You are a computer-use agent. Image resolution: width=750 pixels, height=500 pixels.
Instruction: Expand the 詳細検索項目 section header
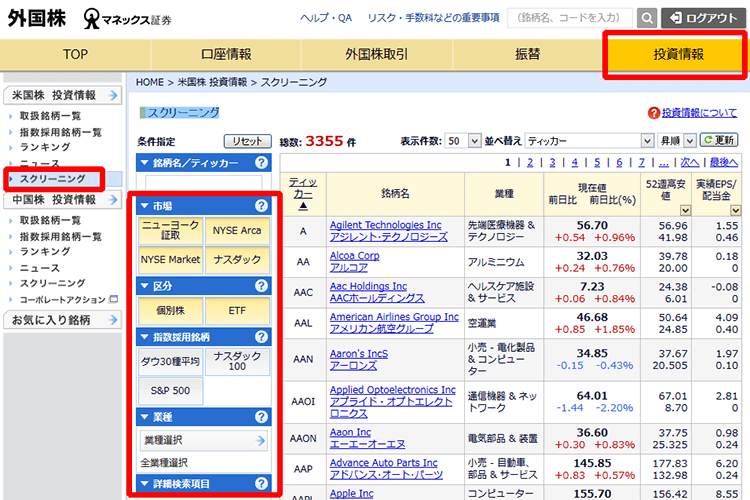pos(204,483)
